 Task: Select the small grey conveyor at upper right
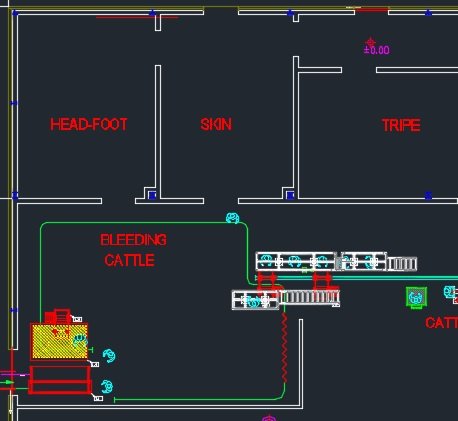403,264
